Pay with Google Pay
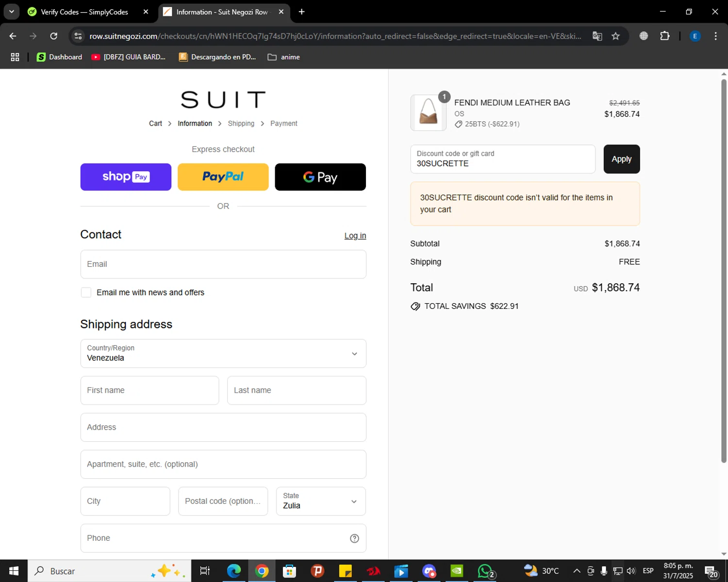The width and height of the screenshot is (728, 582). click(x=320, y=177)
